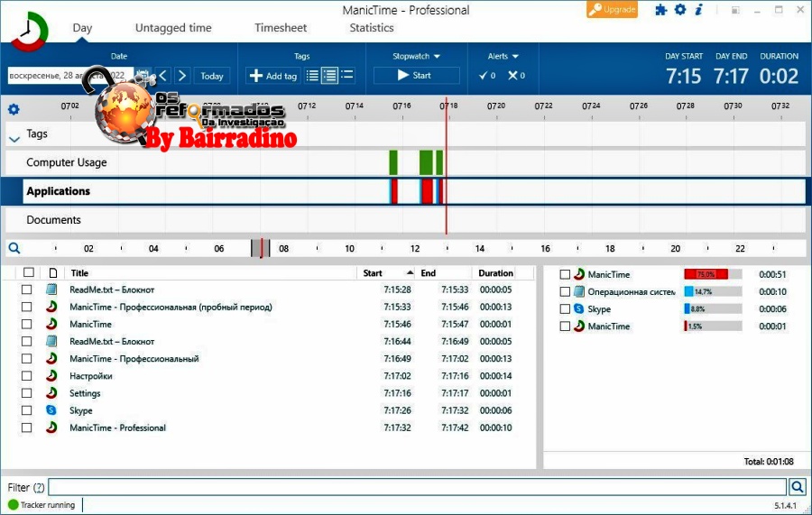Viewport: 812px width, 515px height.
Task: Click in the Filter input field
Action: [x=418, y=486]
